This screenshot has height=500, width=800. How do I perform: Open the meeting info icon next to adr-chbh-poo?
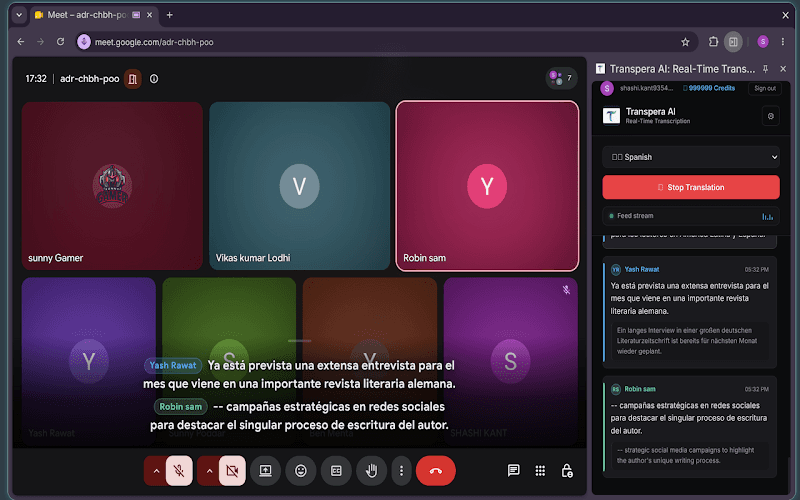click(154, 79)
